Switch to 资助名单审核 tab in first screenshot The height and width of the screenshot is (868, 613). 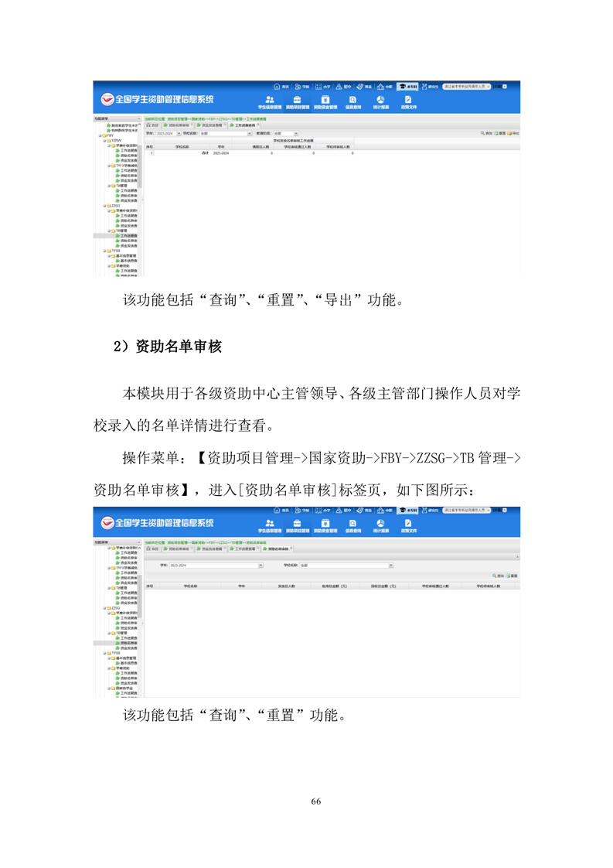(178, 125)
